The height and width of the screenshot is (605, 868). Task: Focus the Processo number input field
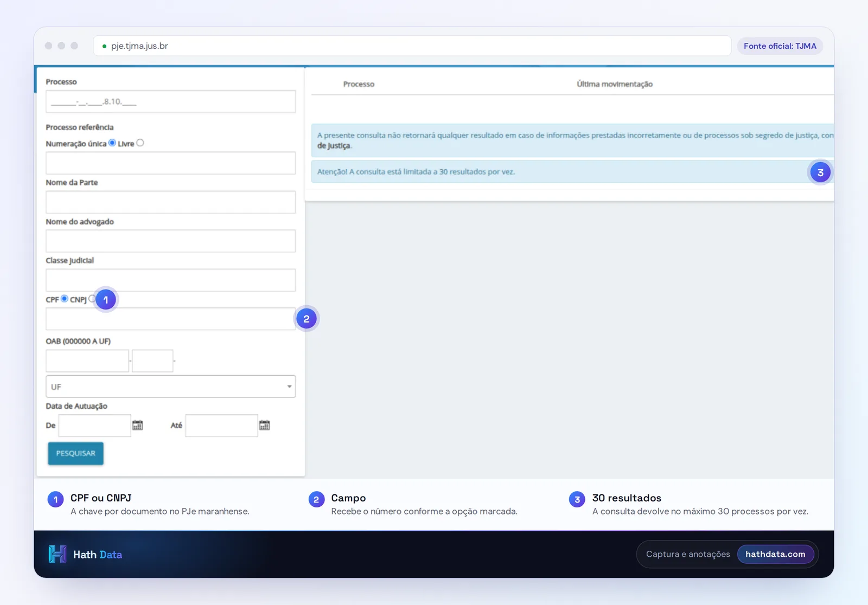171,101
